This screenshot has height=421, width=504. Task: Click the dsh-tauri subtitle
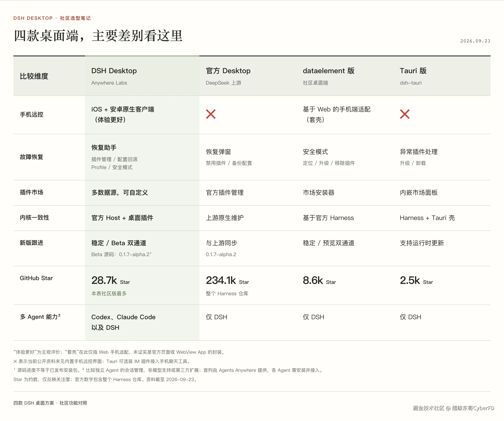[410, 83]
